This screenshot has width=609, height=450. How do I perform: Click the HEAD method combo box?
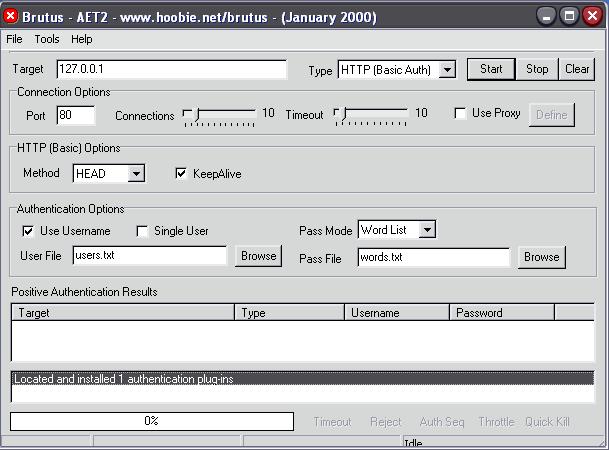tap(109, 173)
